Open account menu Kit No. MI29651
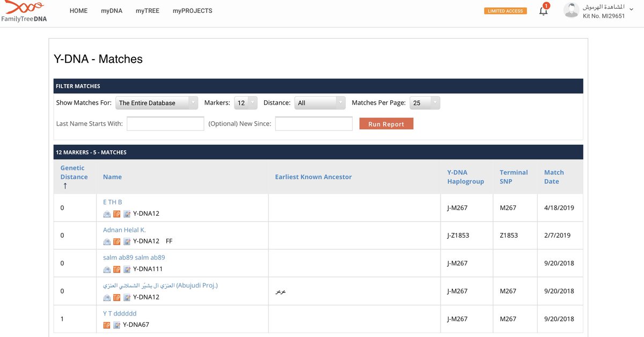The height and width of the screenshot is (337, 644). pos(604,16)
